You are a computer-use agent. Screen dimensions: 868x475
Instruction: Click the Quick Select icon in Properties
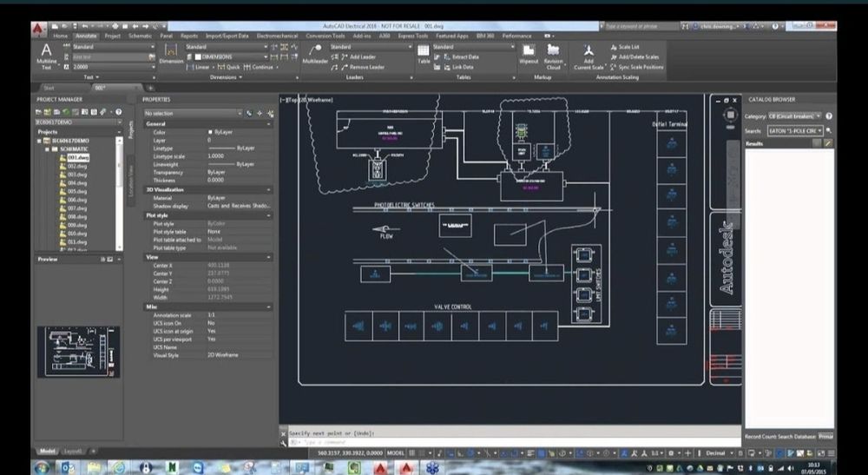[270, 113]
